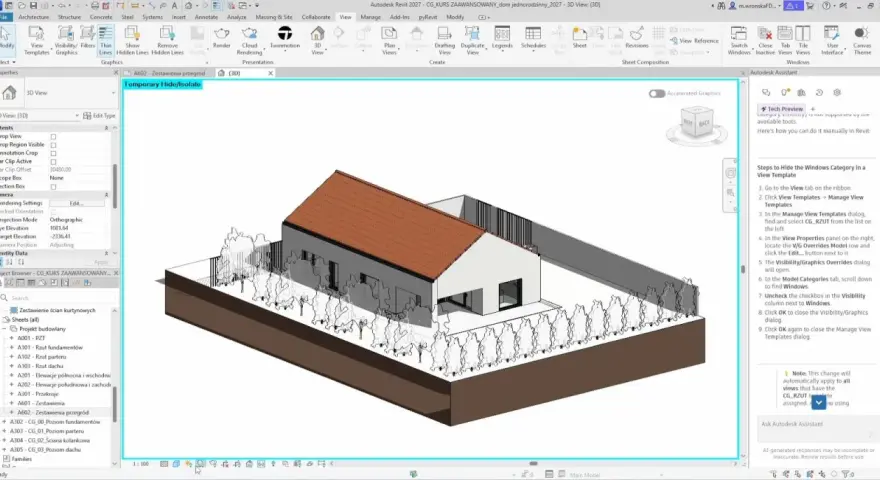Open the Manage ribbon tab
Viewport: 880px width, 480px height.
370,17
